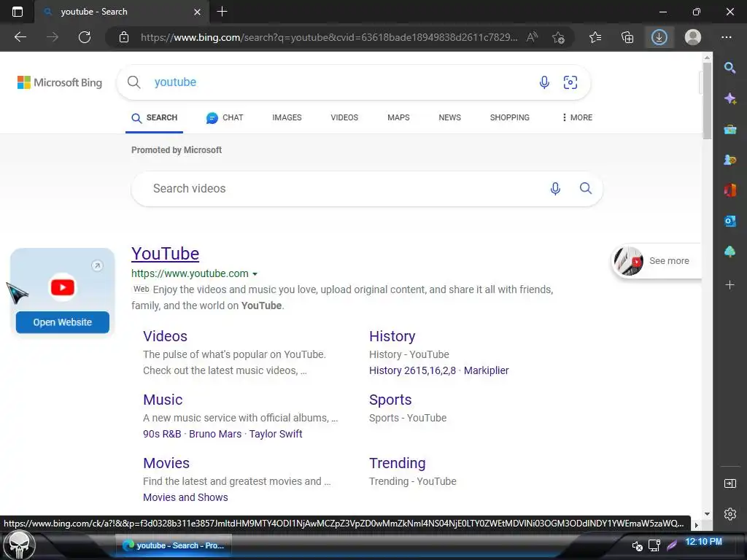Open the Sports sitelink
747x560 pixels.
[x=390, y=400]
